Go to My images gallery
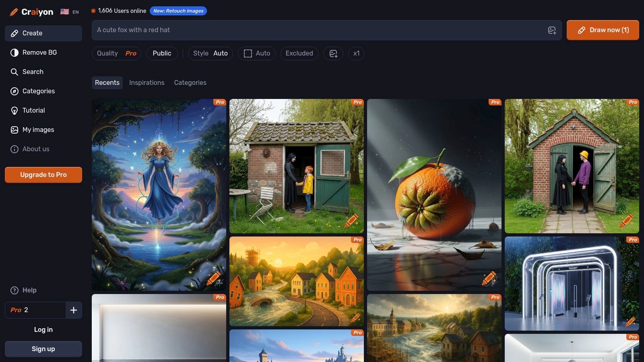This screenshot has width=644, height=362. 38,130
